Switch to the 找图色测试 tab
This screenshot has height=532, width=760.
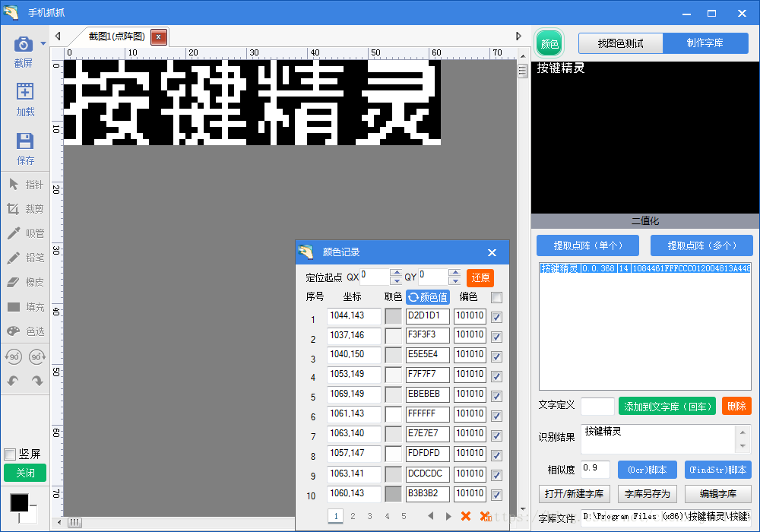click(x=620, y=43)
